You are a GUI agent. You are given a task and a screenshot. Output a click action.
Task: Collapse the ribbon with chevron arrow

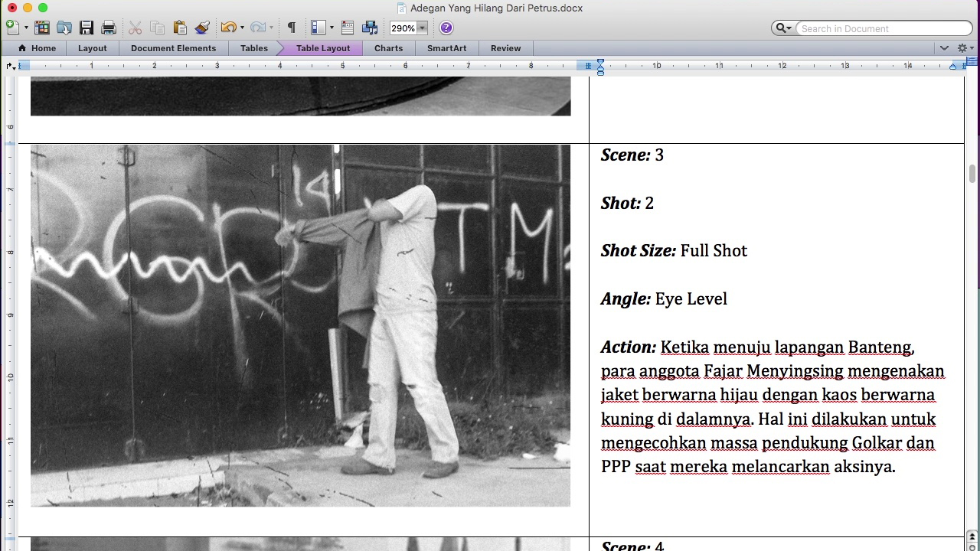pyautogui.click(x=944, y=48)
